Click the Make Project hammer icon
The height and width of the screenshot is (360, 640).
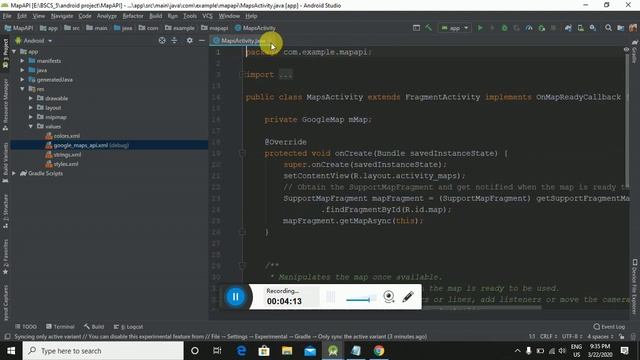pos(428,28)
